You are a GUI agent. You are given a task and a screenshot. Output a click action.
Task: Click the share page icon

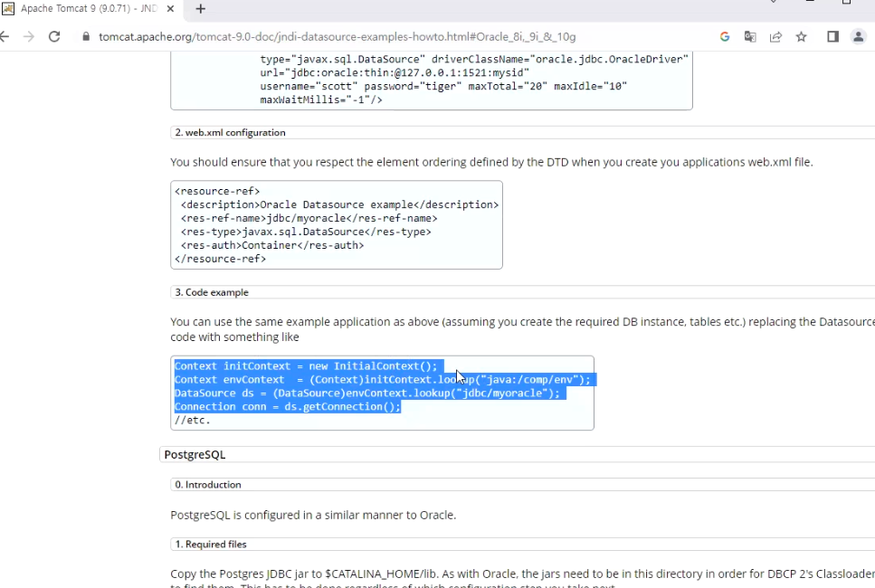[775, 37]
